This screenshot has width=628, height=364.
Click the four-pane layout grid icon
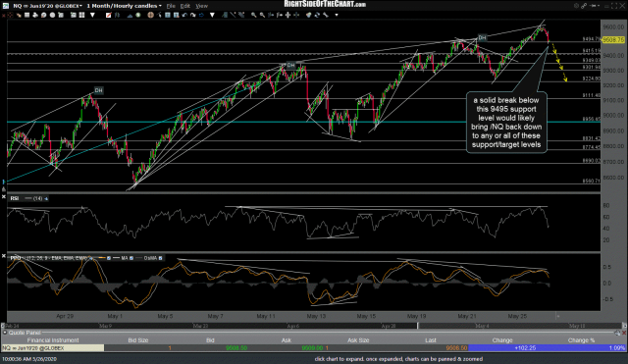(81, 15)
